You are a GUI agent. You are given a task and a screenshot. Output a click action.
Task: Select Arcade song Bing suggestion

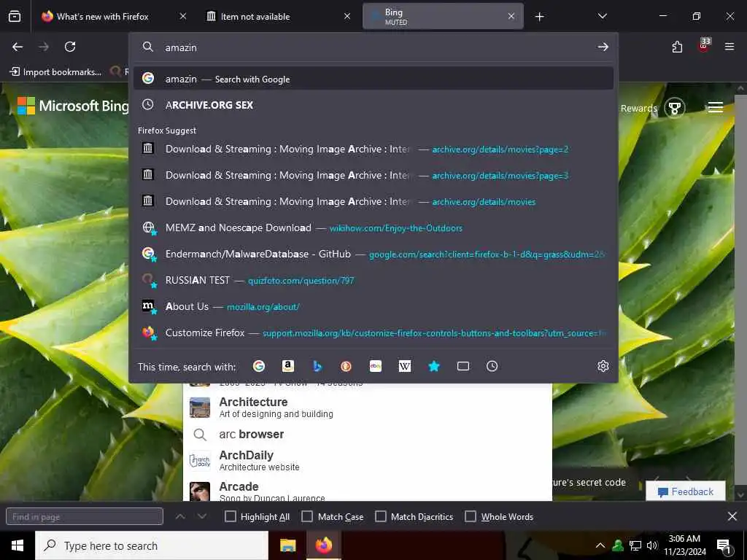pyautogui.click(x=368, y=491)
